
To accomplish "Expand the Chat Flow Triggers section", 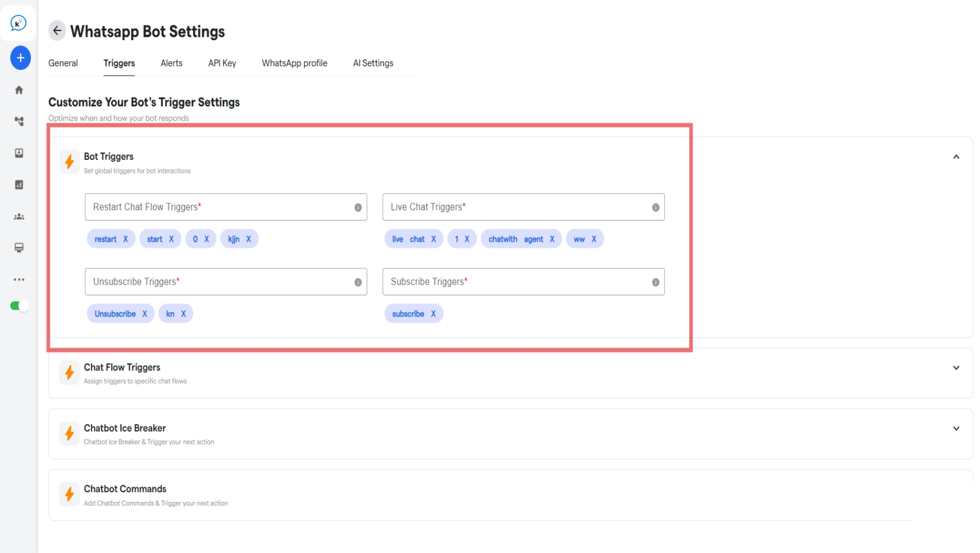I will [956, 368].
